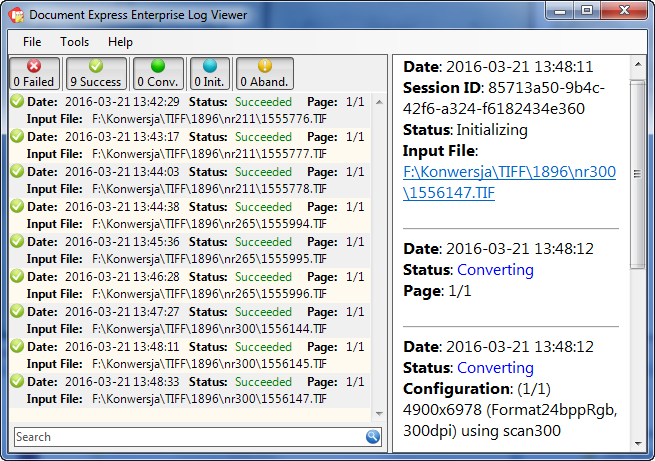This screenshot has width=655, height=461.
Task: Click the detail pane scroll up arrow
Action: click(x=638, y=64)
